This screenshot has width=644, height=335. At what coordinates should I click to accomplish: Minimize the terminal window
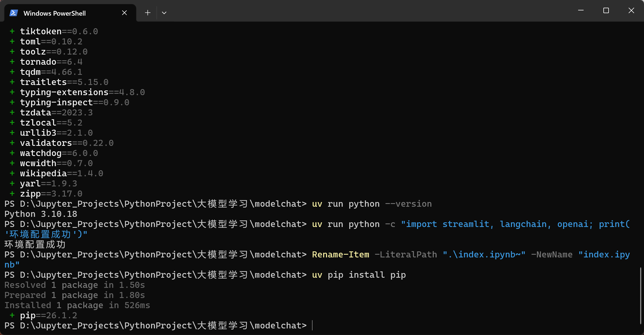pyautogui.click(x=581, y=10)
